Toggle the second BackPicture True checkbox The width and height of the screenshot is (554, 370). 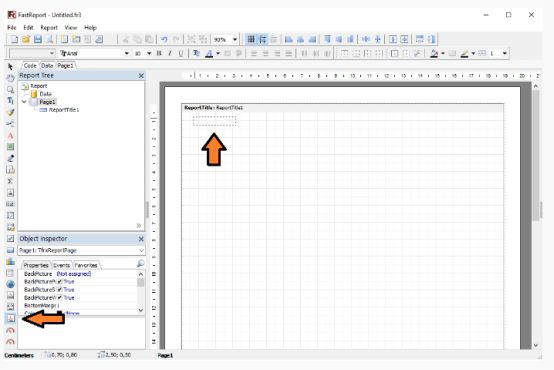[60, 290]
